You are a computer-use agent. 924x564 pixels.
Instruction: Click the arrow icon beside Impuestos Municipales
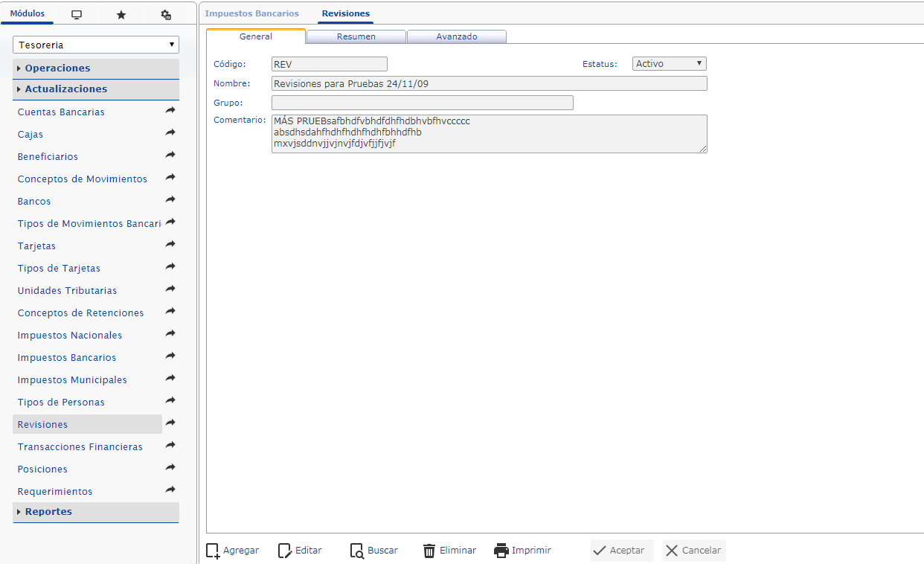(170, 379)
